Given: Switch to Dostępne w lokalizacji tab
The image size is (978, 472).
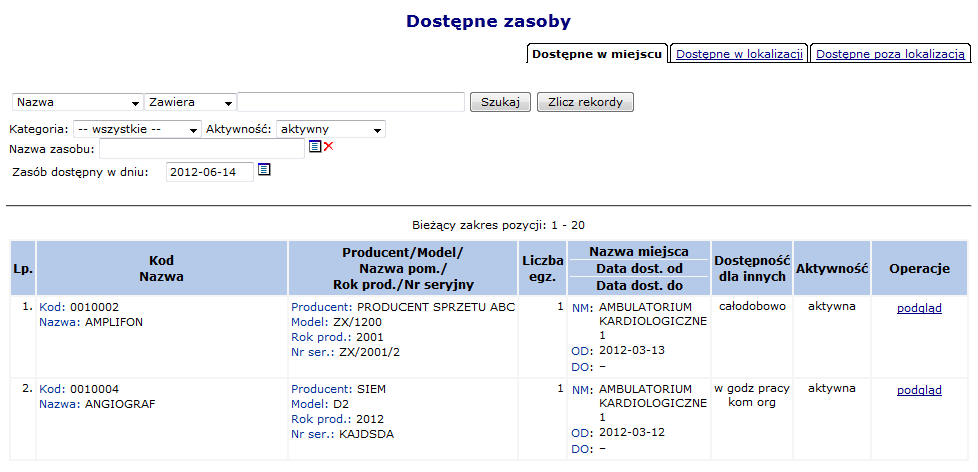Looking at the screenshot, I should point(739,54).
